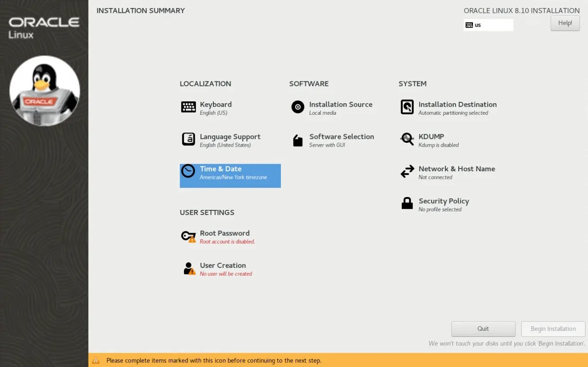Click the Software Selection package icon
Screen dimensions: 588x367
coord(298,141)
